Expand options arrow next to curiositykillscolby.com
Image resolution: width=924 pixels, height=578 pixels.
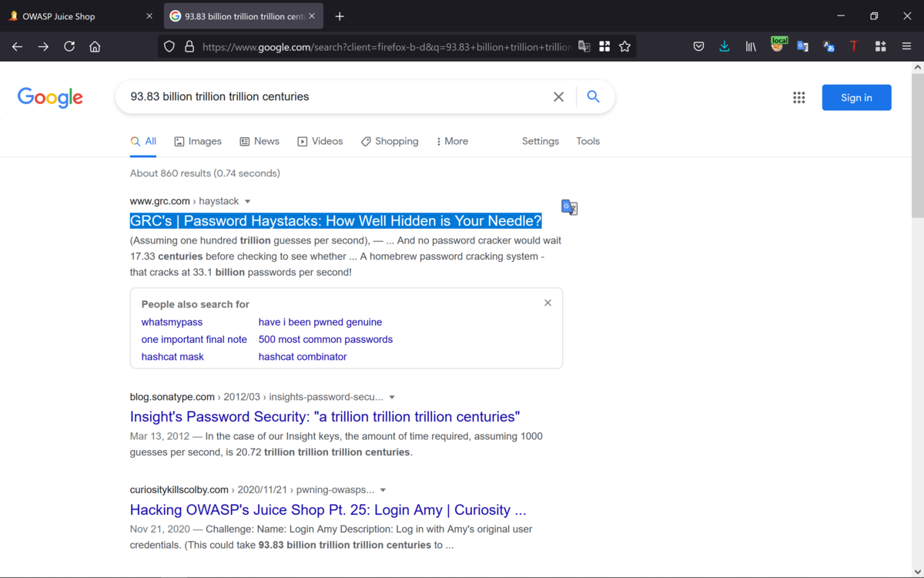point(383,490)
